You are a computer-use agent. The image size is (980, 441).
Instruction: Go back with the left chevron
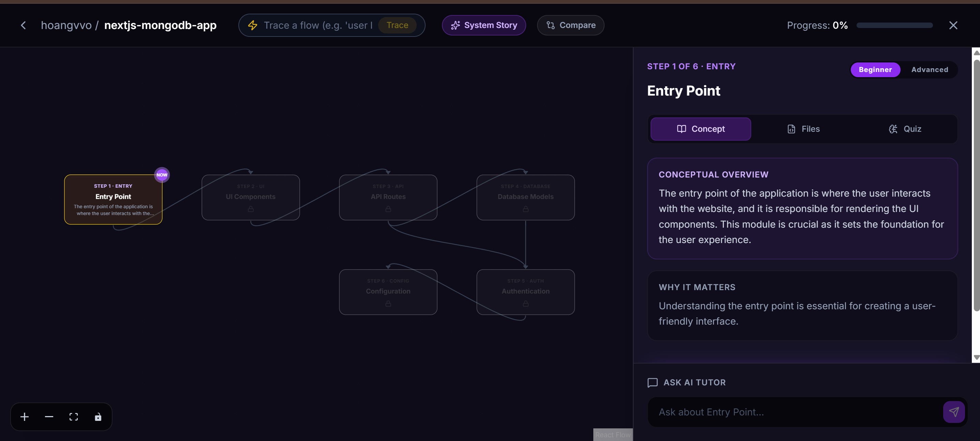tap(23, 25)
